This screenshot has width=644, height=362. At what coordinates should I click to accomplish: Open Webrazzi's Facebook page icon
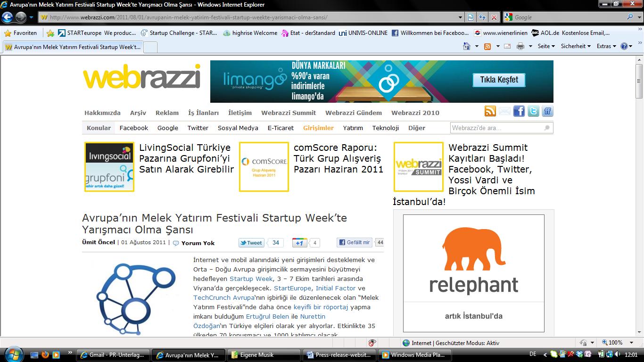(519, 111)
